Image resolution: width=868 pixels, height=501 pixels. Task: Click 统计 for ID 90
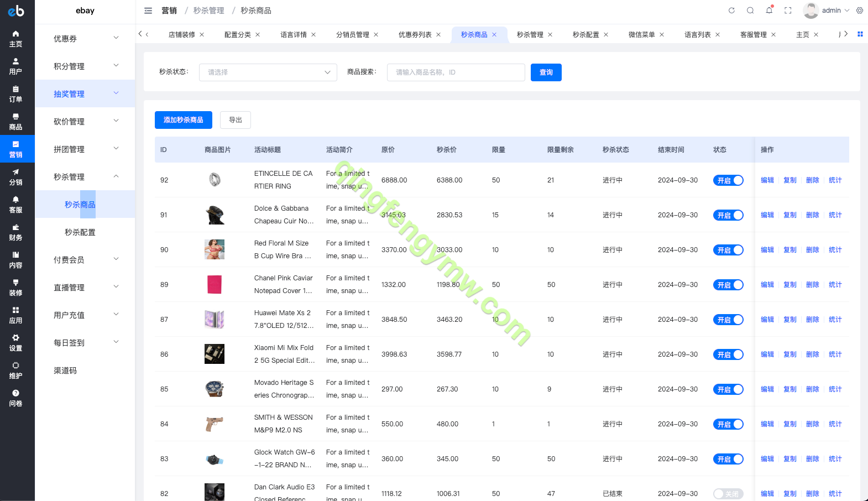click(x=835, y=250)
